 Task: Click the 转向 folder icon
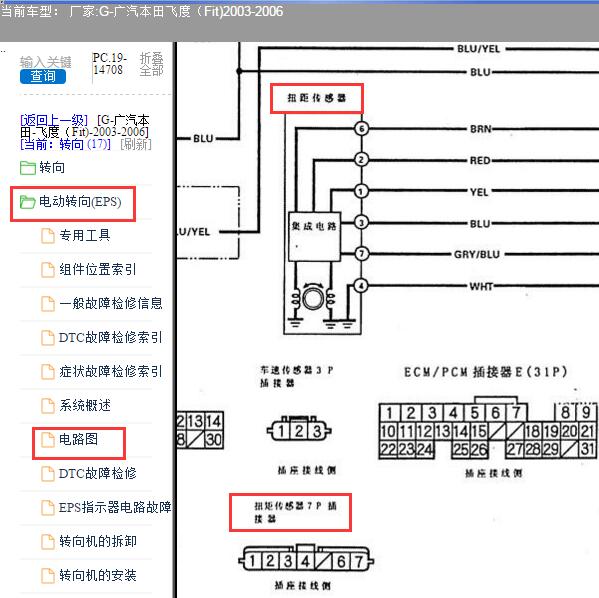tap(28, 167)
